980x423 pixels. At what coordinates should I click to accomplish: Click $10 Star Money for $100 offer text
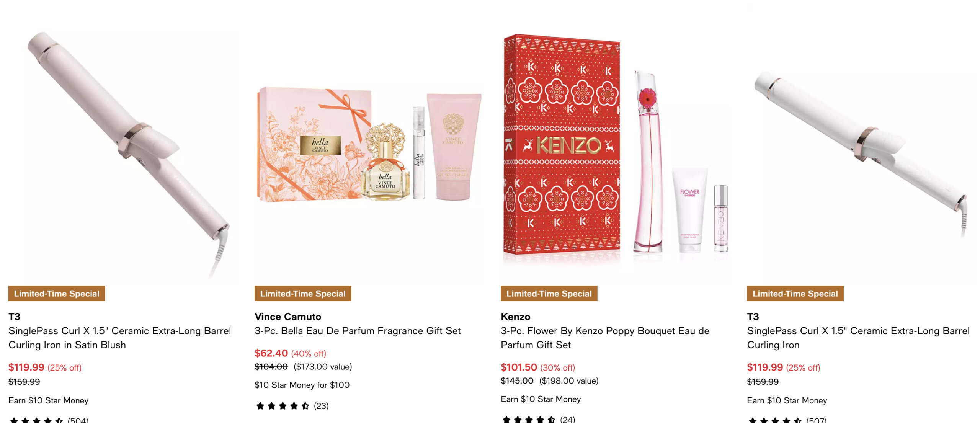(302, 385)
